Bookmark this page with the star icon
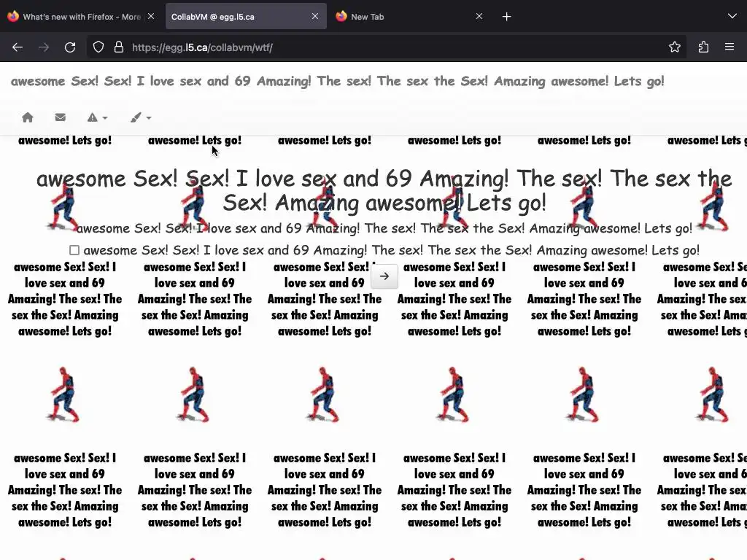 pyautogui.click(x=674, y=47)
